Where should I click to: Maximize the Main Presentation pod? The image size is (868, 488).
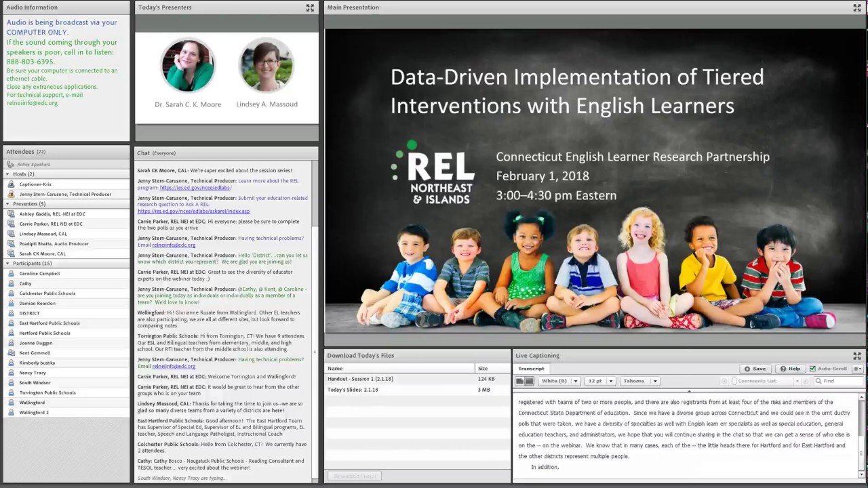point(857,7)
